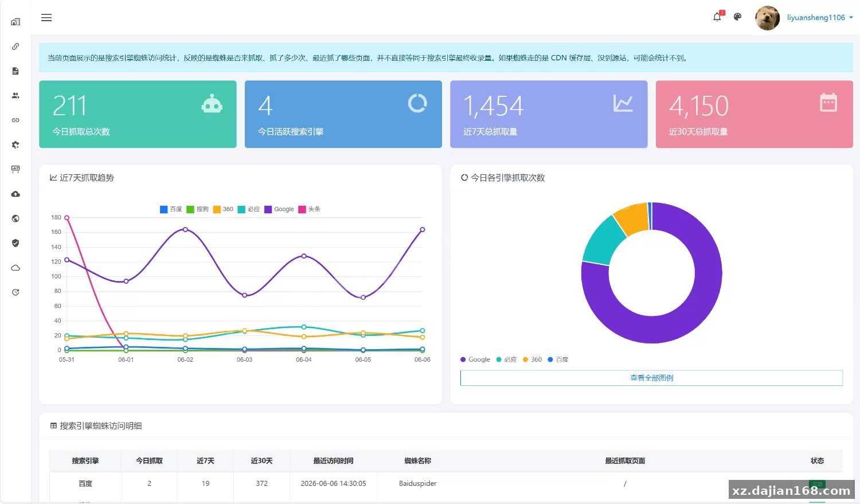Open the horizontal link sidebar icon
Screen dimensions: 860x504
click(15, 120)
